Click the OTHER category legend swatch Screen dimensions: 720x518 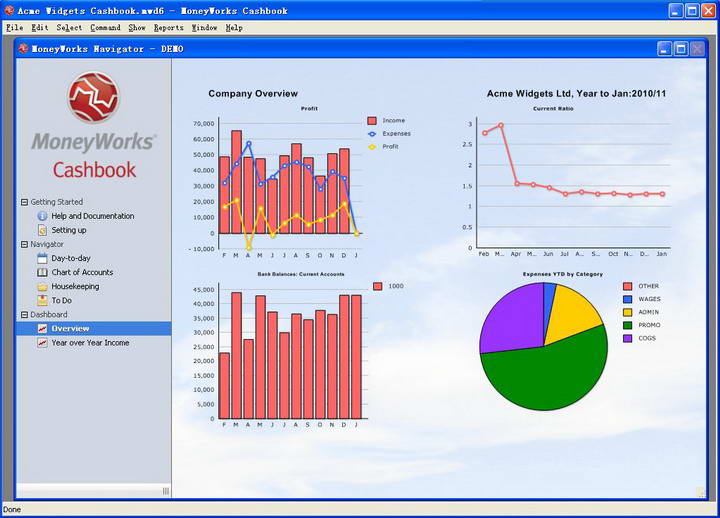627,287
